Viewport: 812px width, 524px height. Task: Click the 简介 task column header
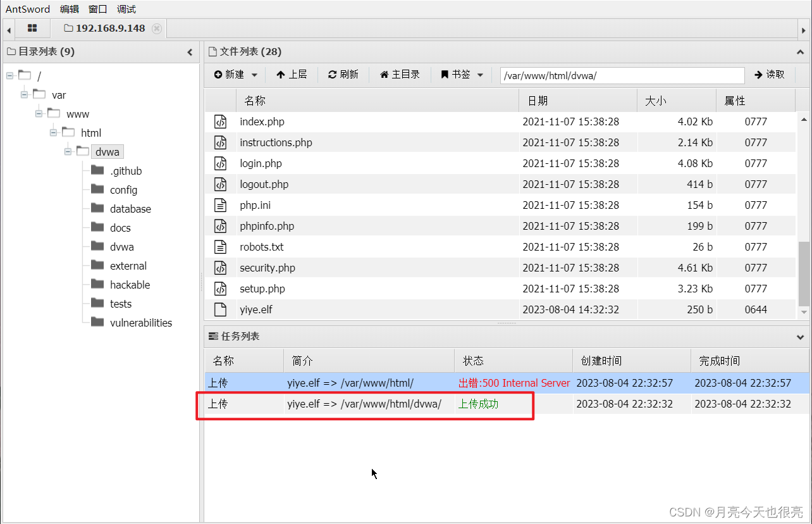(x=369, y=361)
